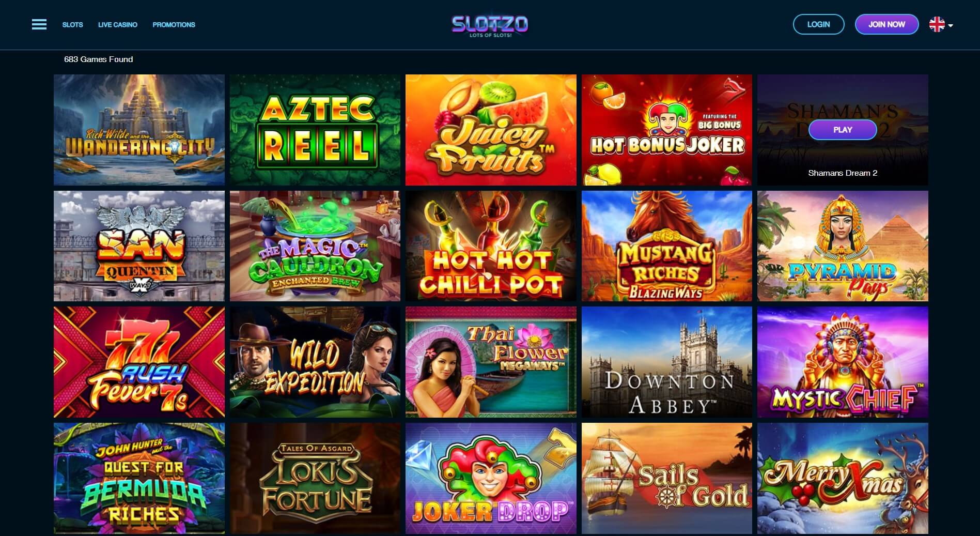Viewport: 980px width, 536px height.
Task: Open the Live Casino menu item
Action: 118,24
